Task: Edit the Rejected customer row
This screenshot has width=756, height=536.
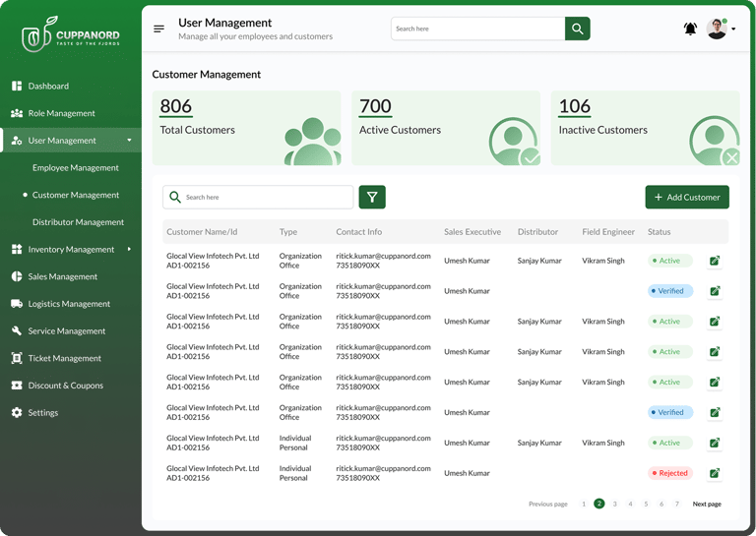Action: click(715, 473)
